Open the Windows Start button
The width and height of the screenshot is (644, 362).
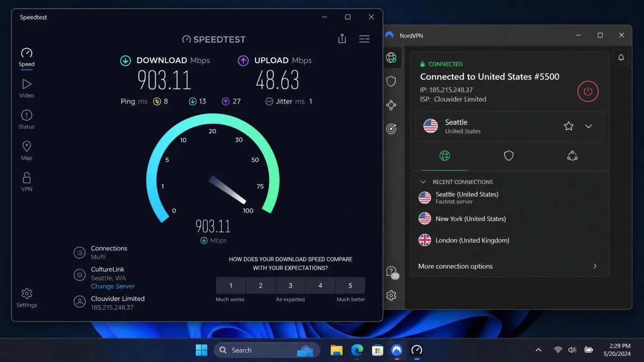[201, 350]
